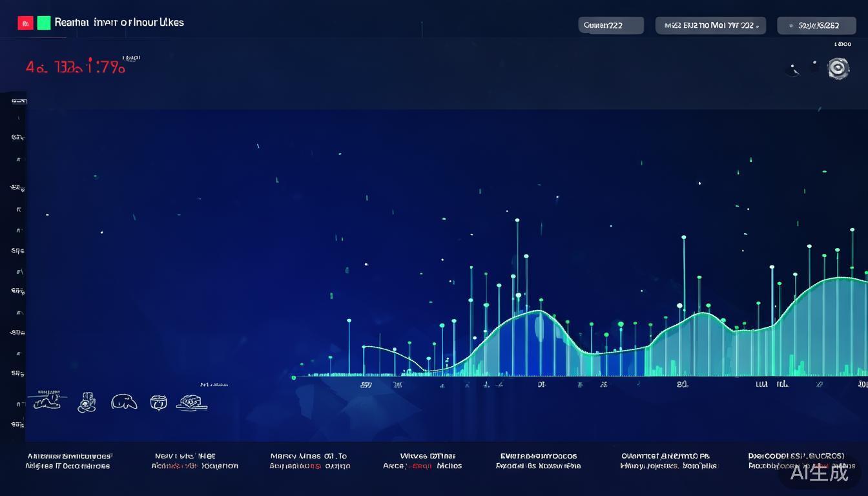Click the sixth bottom label starting with 'Quan'
The image size is (868, 496).
point(668,460)
